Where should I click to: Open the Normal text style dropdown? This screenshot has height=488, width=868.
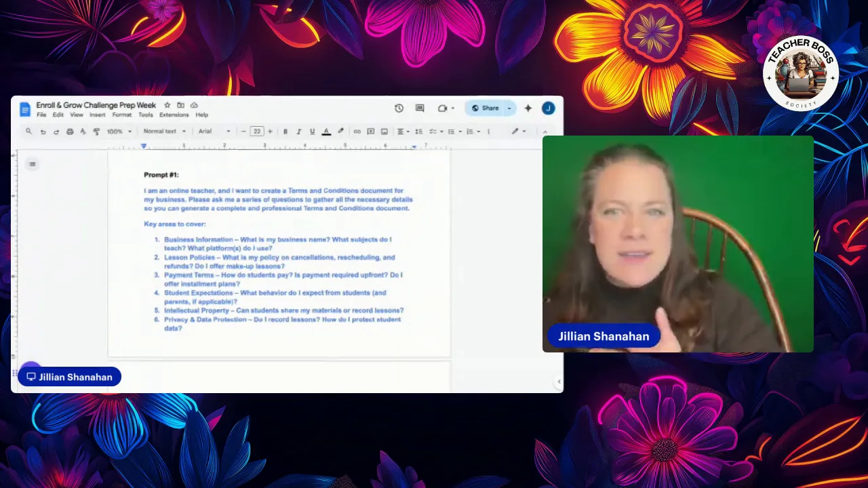point(165,131)
